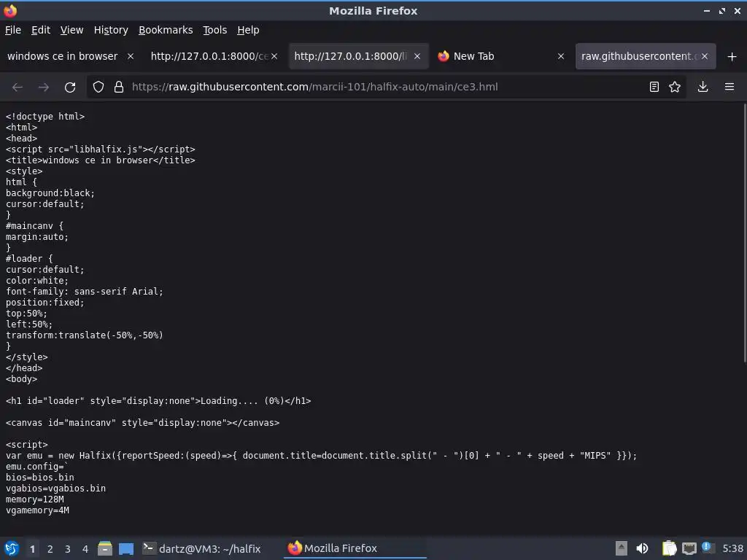Open the Firefox application menu
Screen dimensions: 747x560
pos(729,87)
